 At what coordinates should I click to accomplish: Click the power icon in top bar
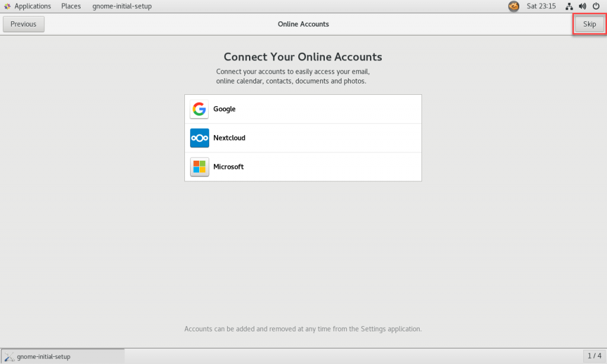pyautogui.click(x=596, y=6)
